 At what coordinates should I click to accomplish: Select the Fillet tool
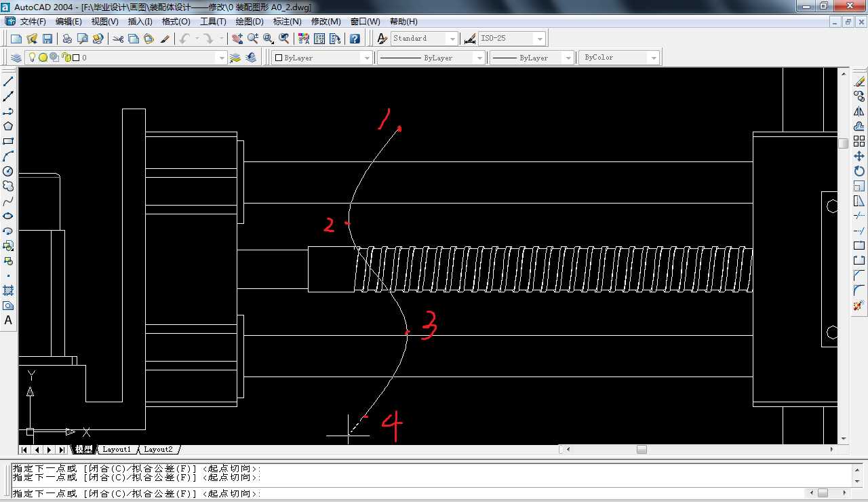point(859,290)
